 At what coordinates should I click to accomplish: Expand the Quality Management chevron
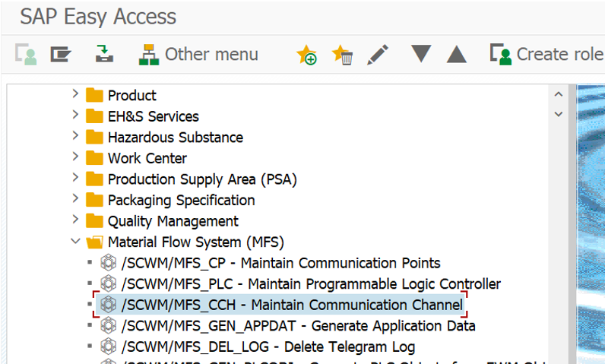tap(75, 219)
